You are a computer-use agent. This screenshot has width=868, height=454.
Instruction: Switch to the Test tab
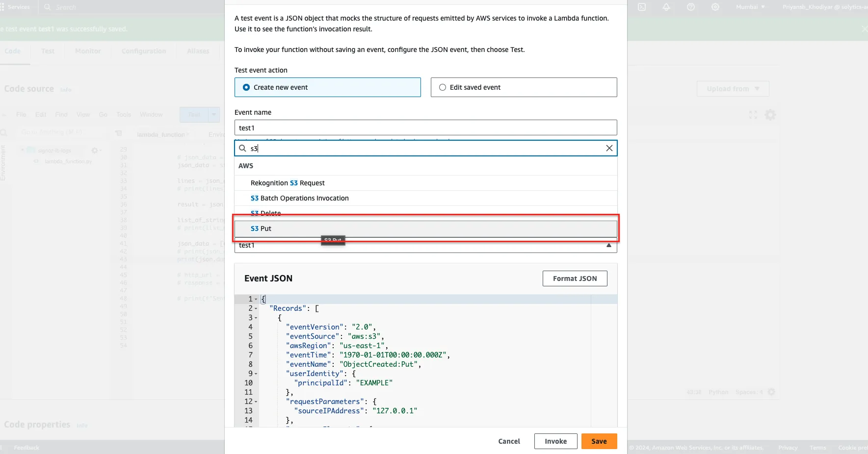tap(48, 51)
